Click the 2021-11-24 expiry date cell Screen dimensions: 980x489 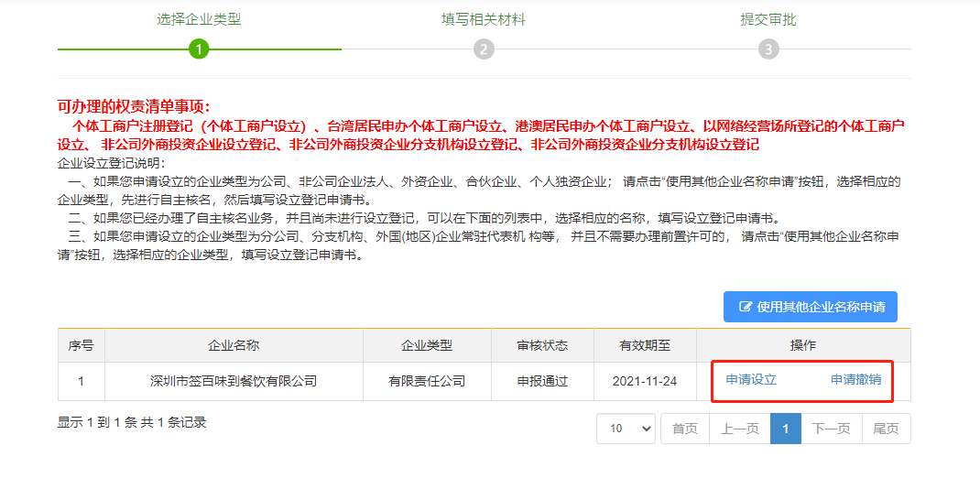pyautogui.click(x=645, y=381)
